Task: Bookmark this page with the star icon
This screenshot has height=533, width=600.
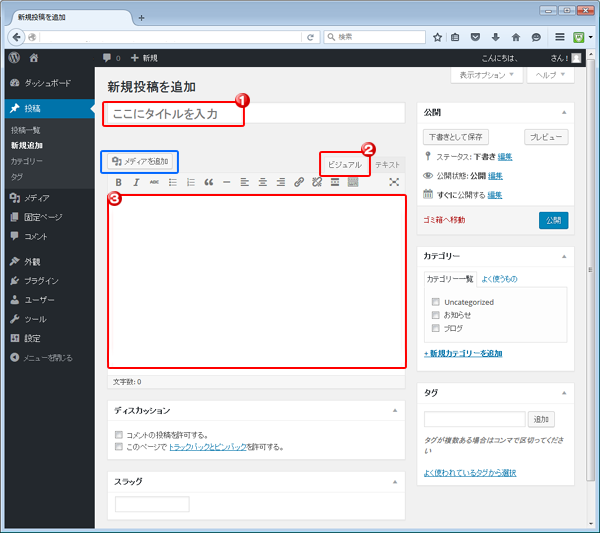Action: point(437,37)
